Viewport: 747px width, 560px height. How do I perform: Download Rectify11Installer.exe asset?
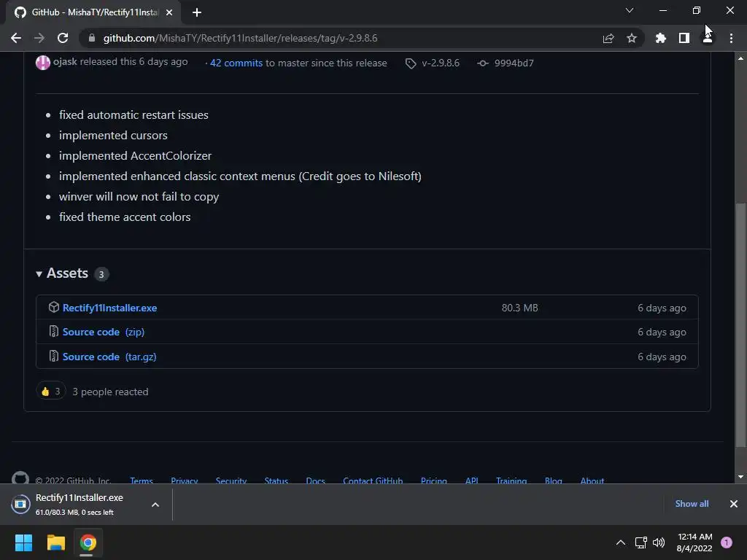click(x=109, y=308)
